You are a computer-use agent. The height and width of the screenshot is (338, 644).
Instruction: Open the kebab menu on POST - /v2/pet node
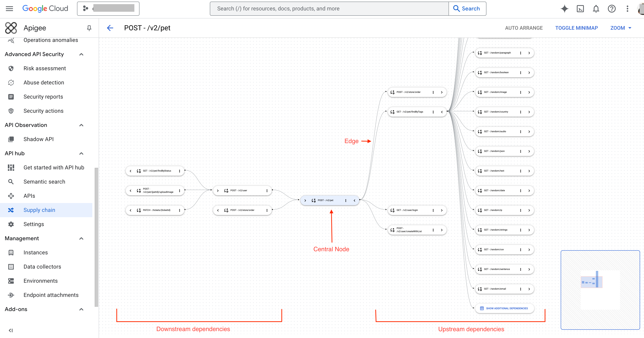[x=346, y=200]
